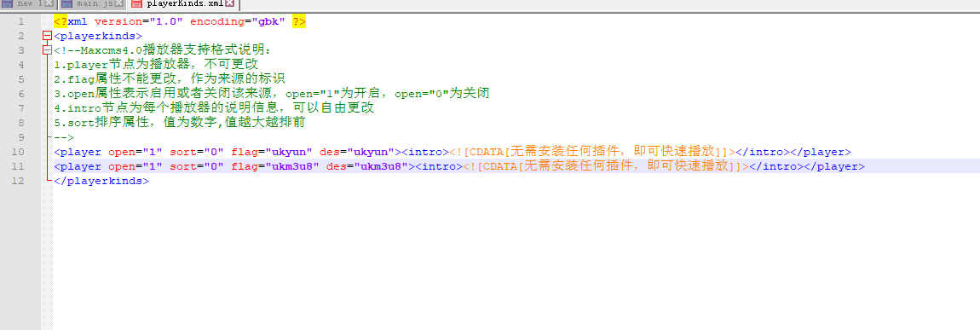Click the <intro> tag on line 10
The image size is (980, 330).
(x=425, y=152)
